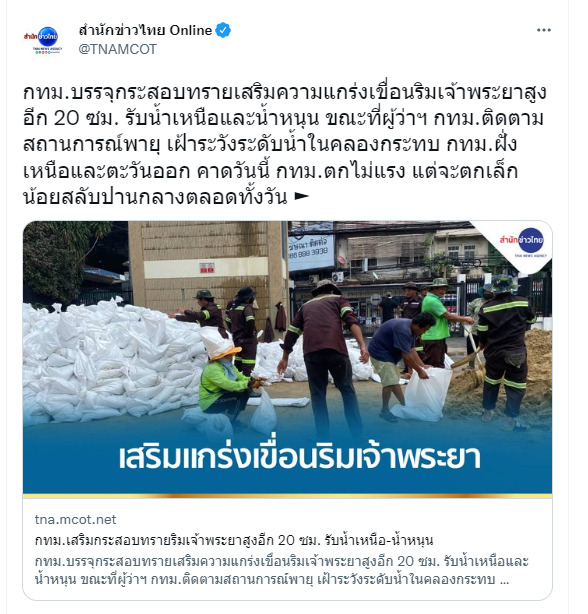Open the card title about 20 ซม. sandbags
588x614 pixels.
click(234, 540)
